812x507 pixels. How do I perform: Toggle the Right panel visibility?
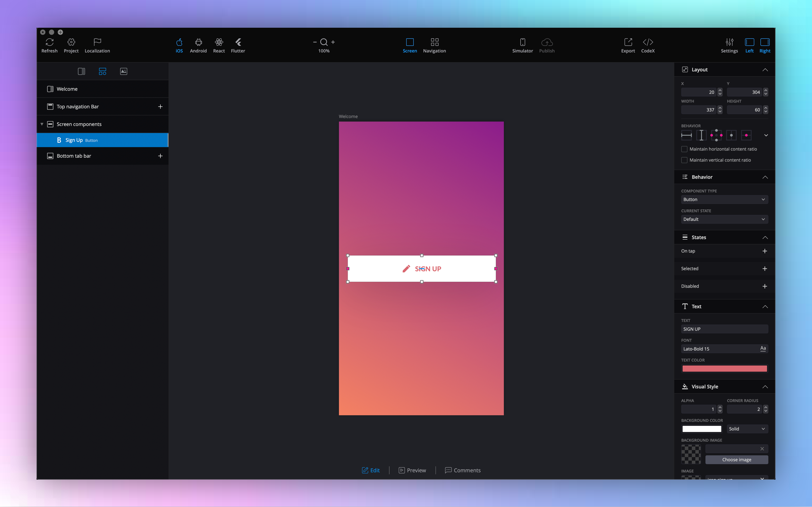click(x=765, y=42)
